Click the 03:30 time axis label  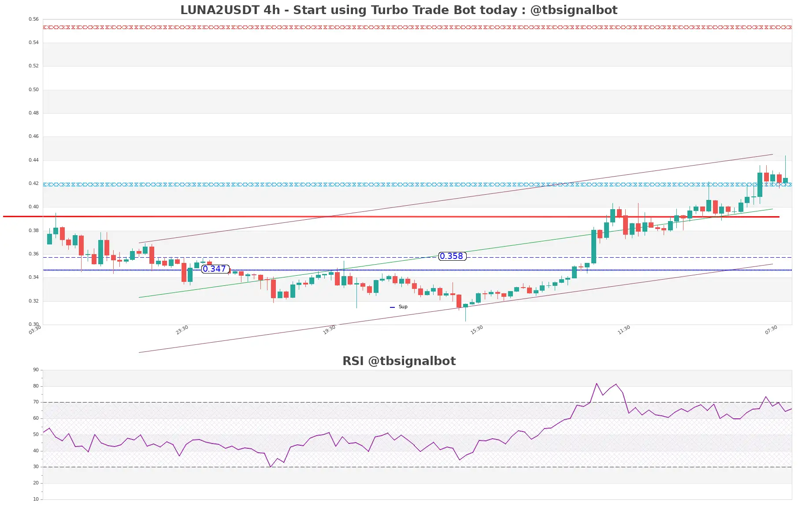coord(35,330)
